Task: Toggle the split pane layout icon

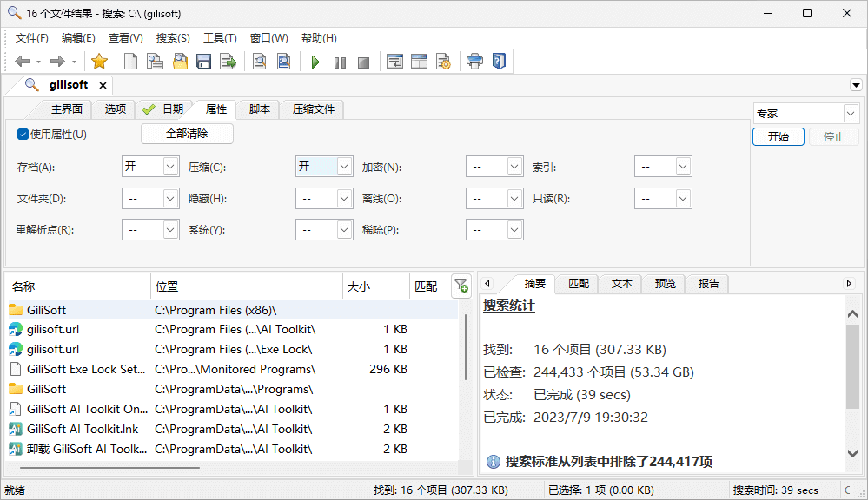Action: (419, 62)
